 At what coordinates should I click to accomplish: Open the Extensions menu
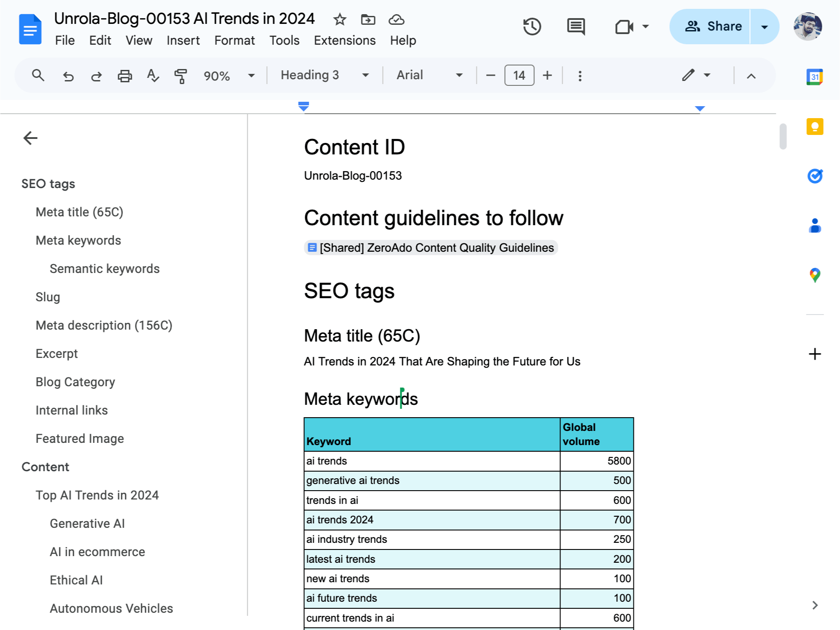pos(345,40)
